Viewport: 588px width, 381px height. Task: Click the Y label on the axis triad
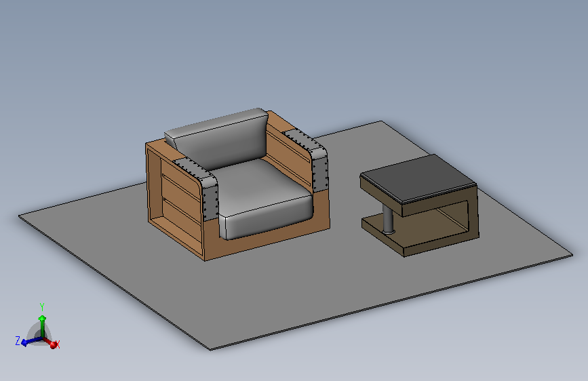tap(42, 307)
